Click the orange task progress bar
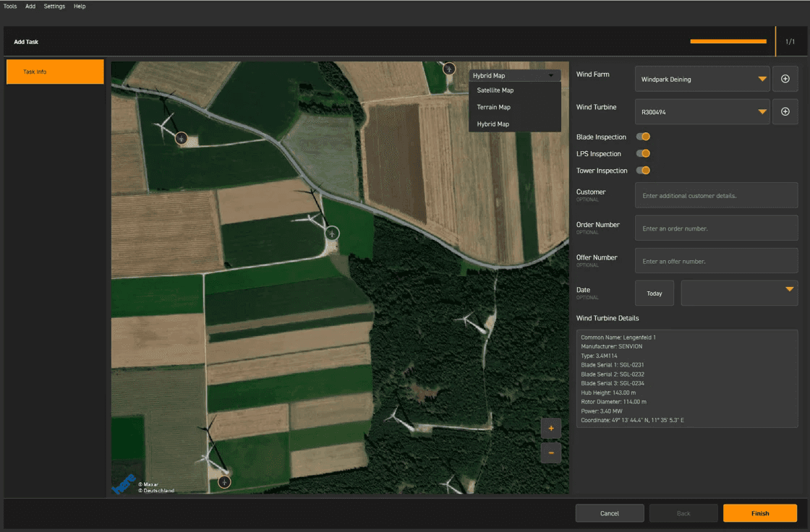This screenshot has height=532, width=810. (x=728, y=42)
